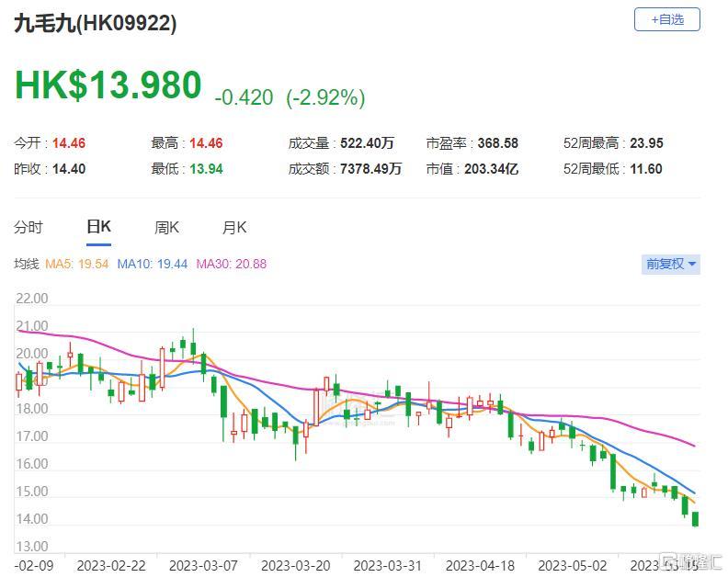Click the 今开 value 14.46
Screen dimensions: 728x577
click(x=69, y=143)
